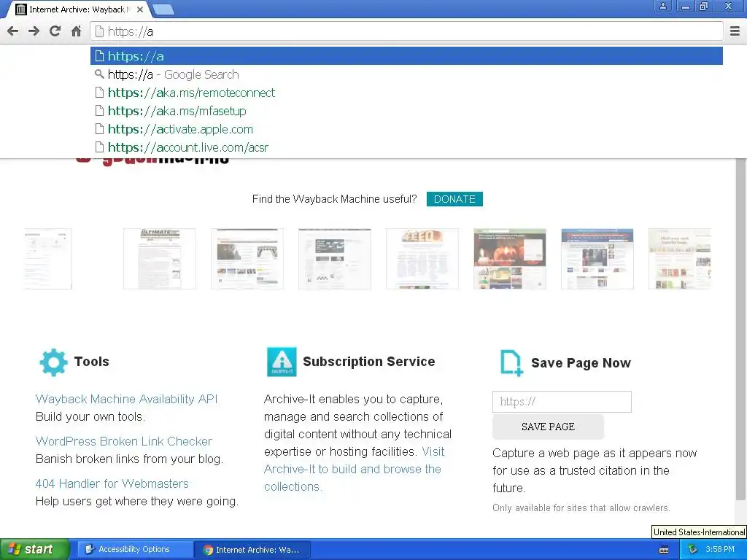Image resolution: width=747 pixels, height=560 pixels.
Task: Open the home page via house icon
Action: click(76, 31)
